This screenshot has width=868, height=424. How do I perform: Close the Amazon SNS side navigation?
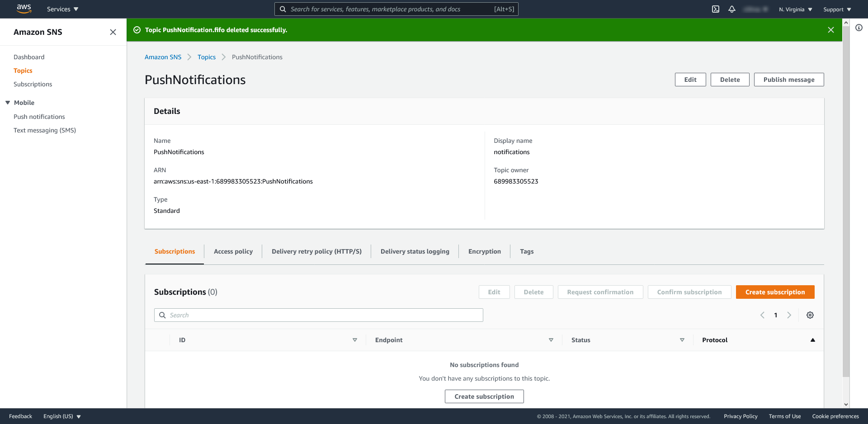(113, 32)
